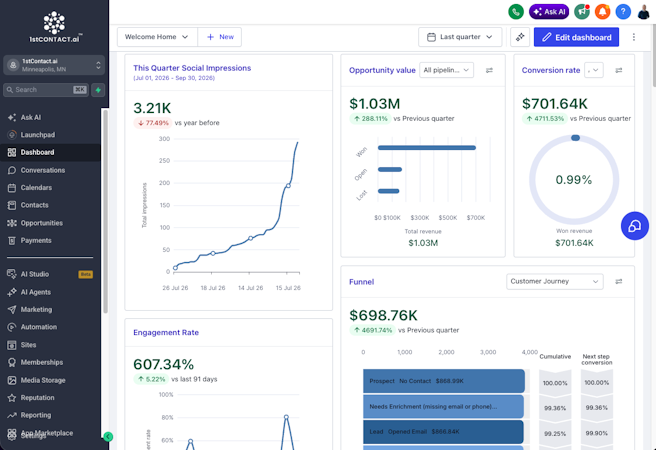Image resolution: width=656 pixels, height=450 pixels.
Task: Click the New dashboard button
Action: click(x=220, y=37)
